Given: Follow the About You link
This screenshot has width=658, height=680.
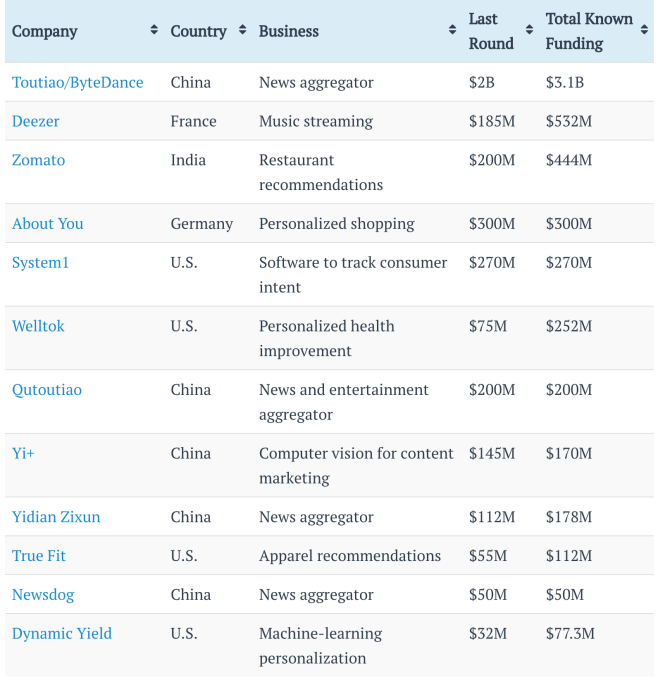Looking at the screenshot, I should [48, 223].
